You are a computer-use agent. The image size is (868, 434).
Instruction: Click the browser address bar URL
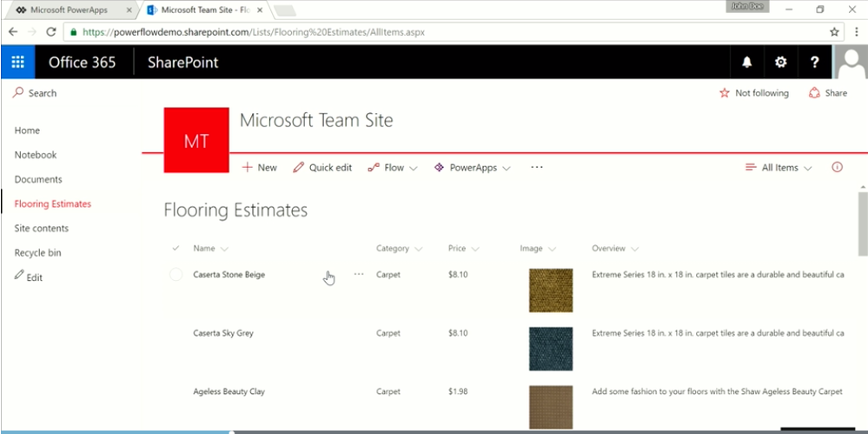click(x=254, y=32)
